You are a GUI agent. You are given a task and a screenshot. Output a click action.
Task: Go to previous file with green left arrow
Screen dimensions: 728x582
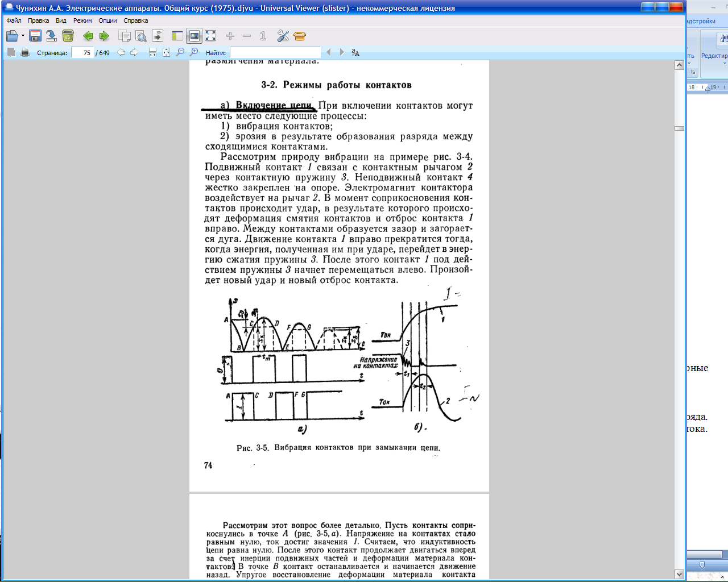pos(88,36)
